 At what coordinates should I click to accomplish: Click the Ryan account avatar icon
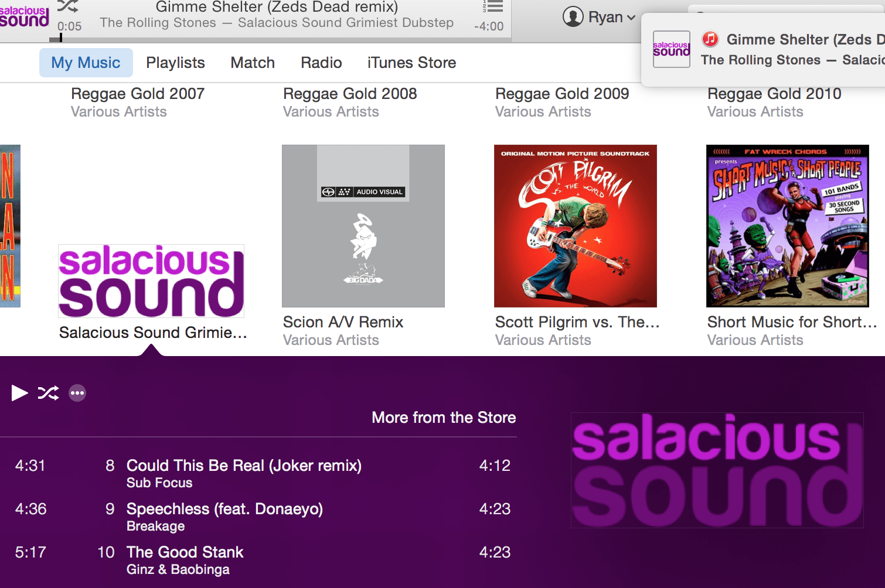tap(573, 17)
